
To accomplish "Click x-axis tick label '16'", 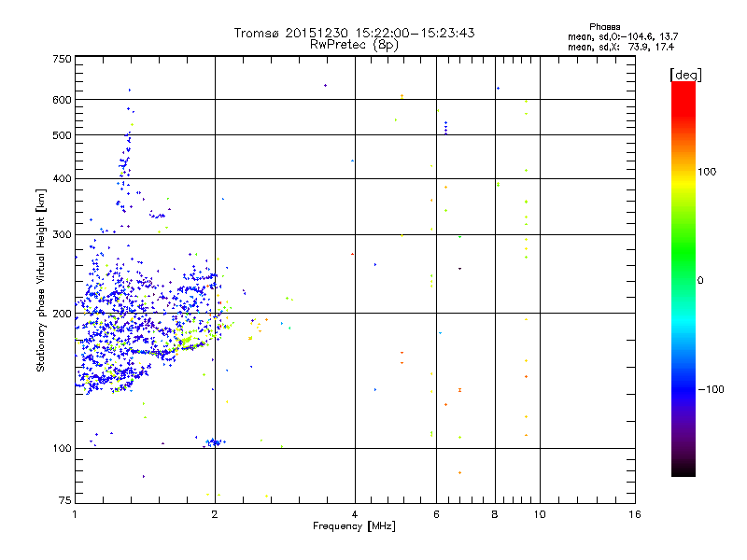I will point(635,514).
